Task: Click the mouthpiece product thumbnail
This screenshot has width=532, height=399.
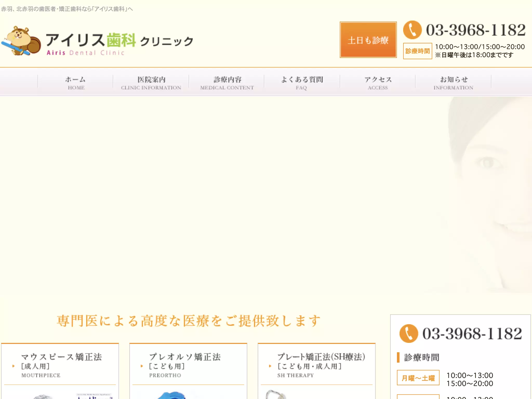Action: coord(43,396)
